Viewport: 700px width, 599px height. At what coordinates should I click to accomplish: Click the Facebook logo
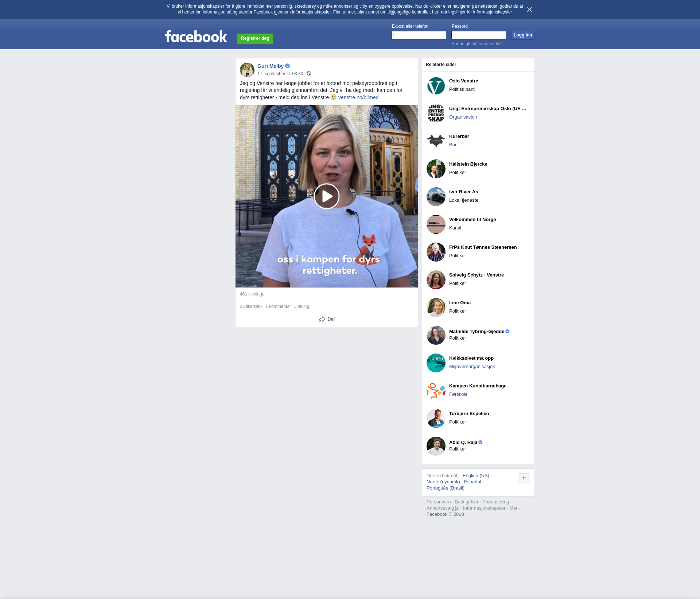(196, 36)
